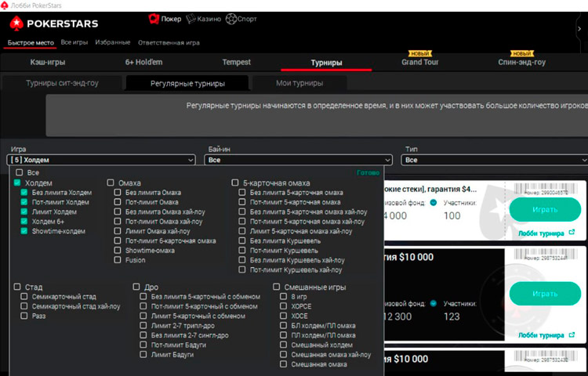Select the Быстрое место menu item

(x=31, y=43)
